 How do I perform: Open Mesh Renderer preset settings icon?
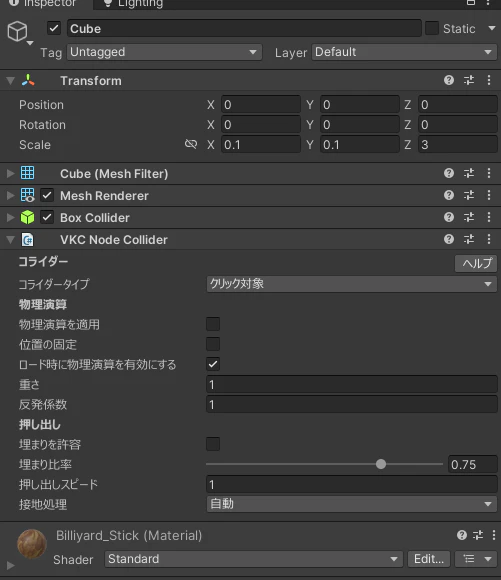[469, 195]
